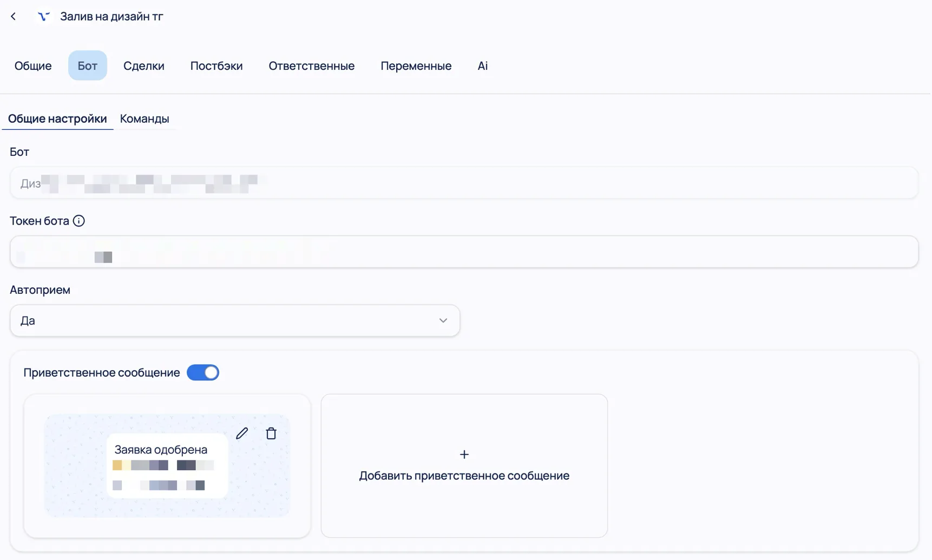
Task: Click the Приветственное сообщение label
Action: tap(102, 373)
